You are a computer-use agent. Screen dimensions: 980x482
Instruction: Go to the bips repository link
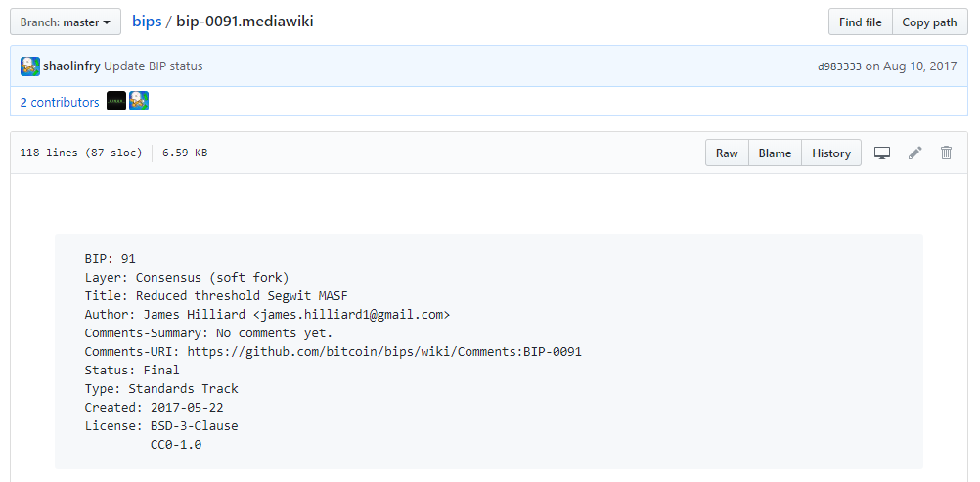[x=147, y=22]
